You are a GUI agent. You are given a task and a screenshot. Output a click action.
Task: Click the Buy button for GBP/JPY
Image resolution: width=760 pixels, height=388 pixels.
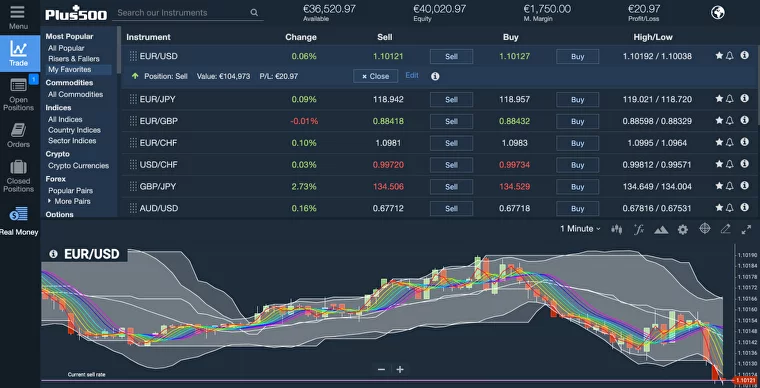pyautogui.click(x=577, y=186)
